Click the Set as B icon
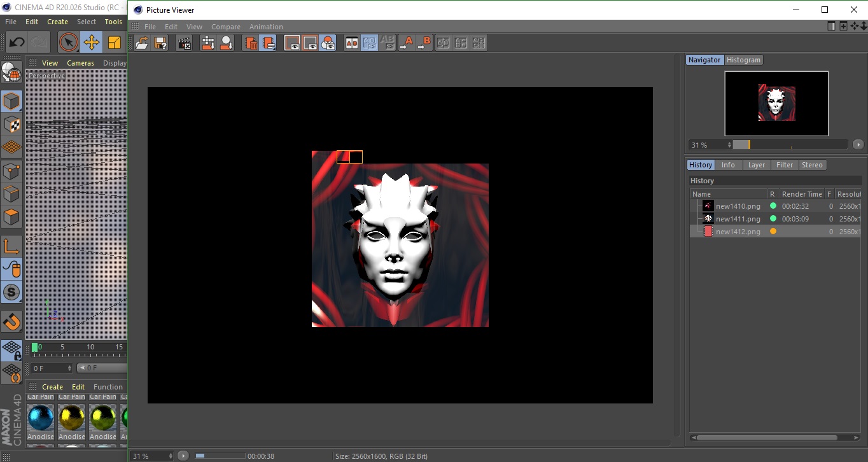Viewport: 868px width, 462px height. point(424,43)
